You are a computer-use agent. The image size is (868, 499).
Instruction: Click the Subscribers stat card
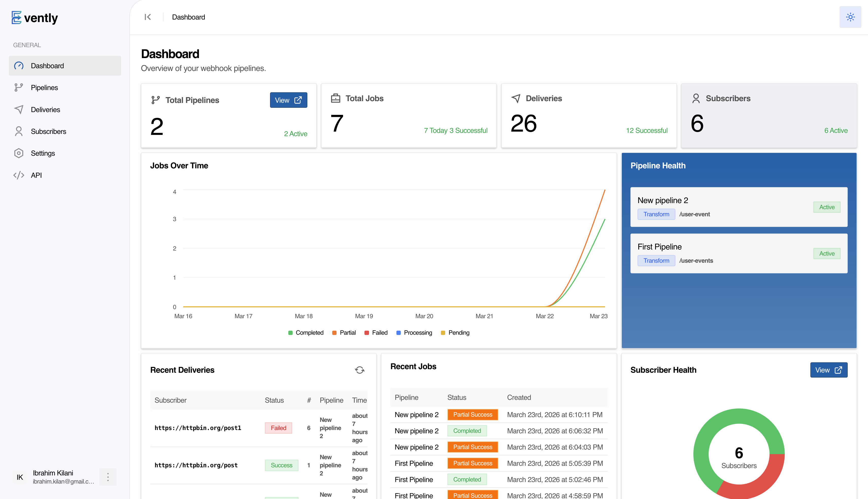coord(769,116)
